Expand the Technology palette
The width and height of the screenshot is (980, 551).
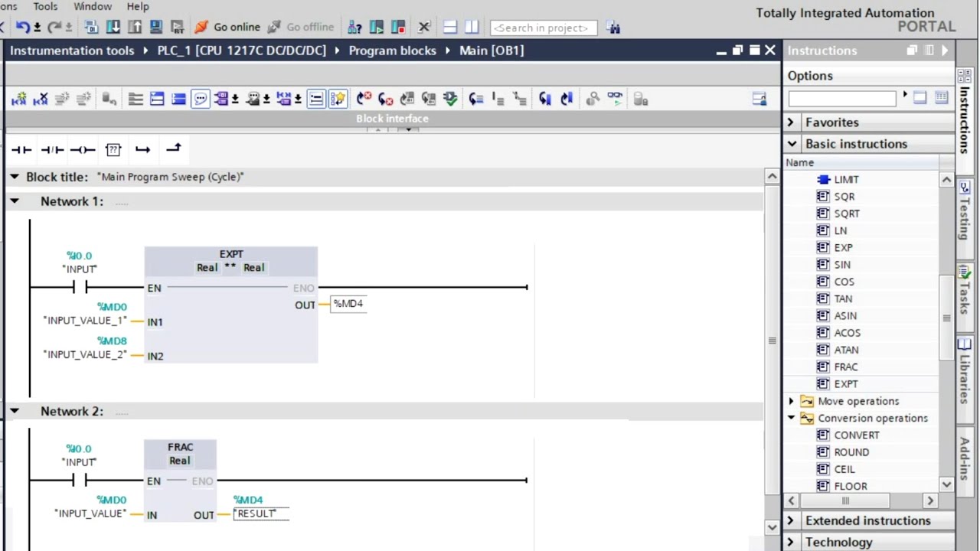(791, 542)
